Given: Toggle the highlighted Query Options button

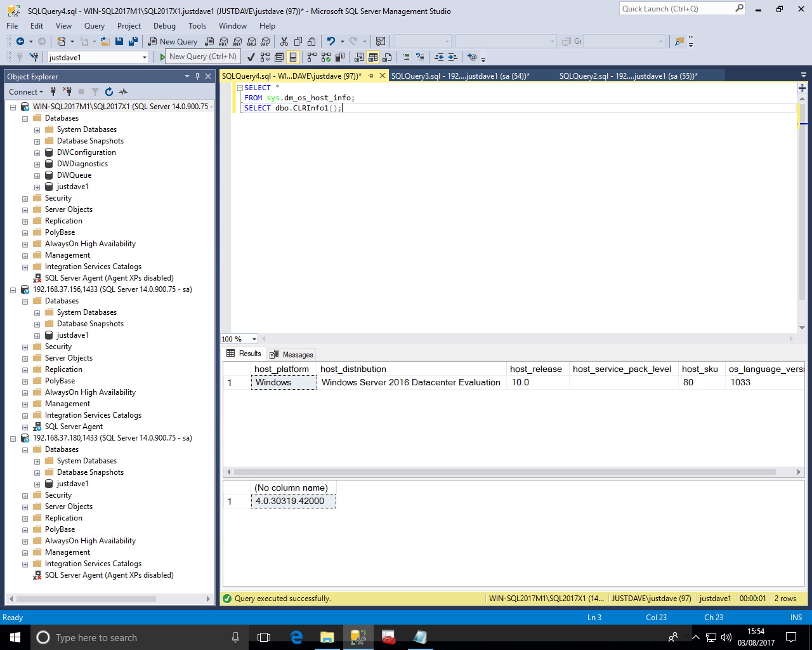Looking at the screenshot, I should coord(292,57).
